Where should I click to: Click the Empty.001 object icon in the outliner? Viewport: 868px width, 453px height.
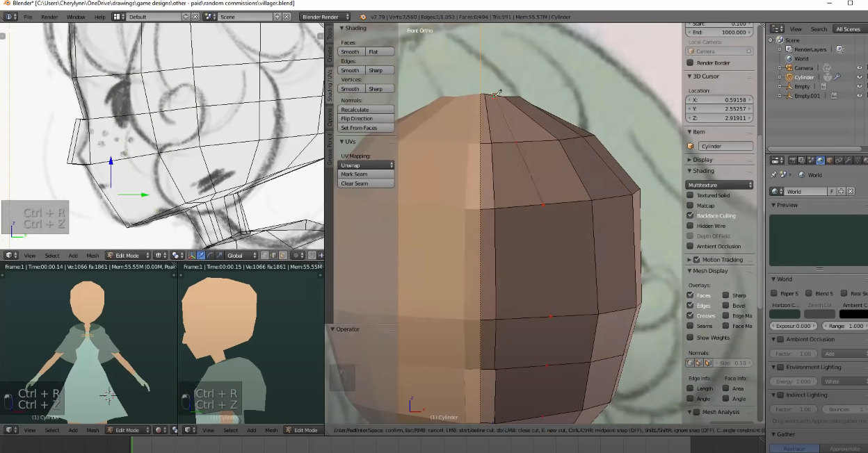point(789,96)
